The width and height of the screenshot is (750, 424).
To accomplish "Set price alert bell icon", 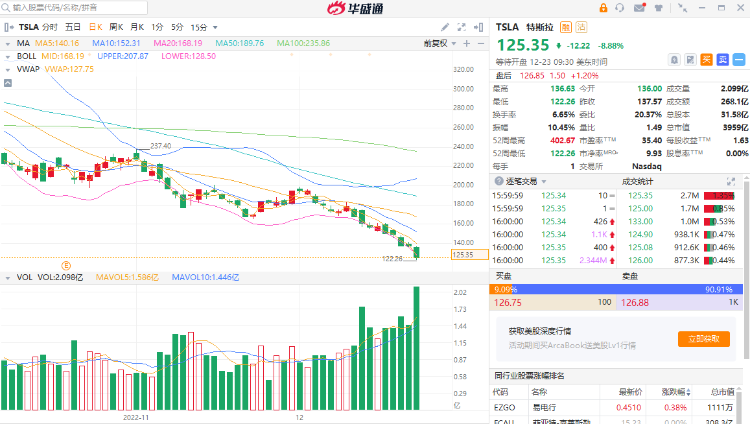I will point(674,60).
